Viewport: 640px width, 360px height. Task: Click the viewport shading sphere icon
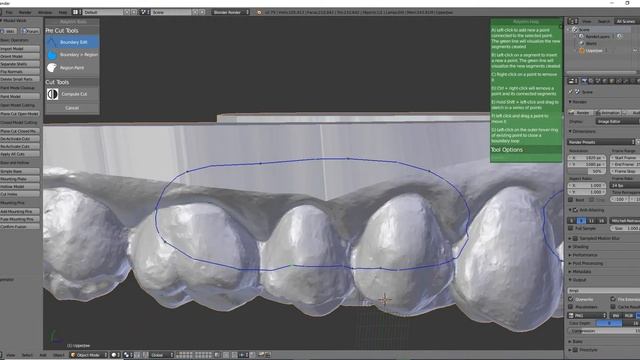click(x=115, y=355)
